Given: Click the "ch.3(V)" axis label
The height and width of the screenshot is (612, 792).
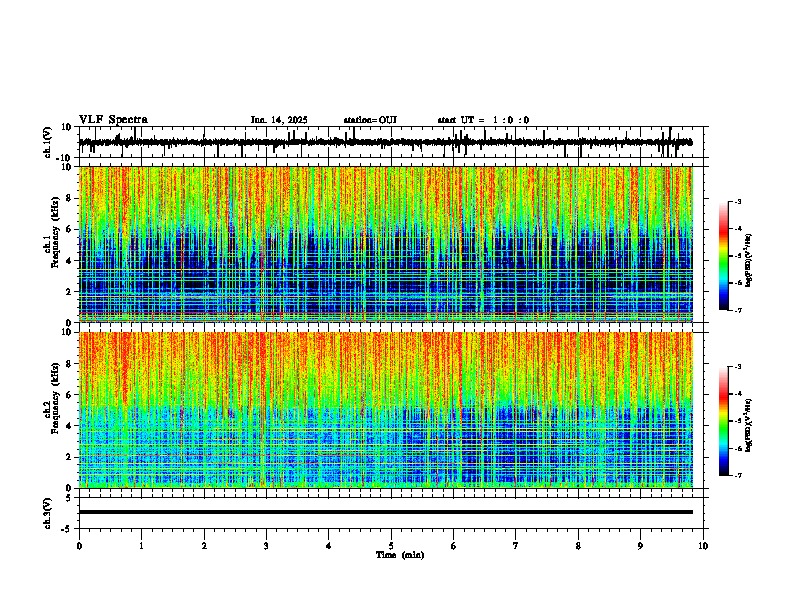Looking at the screenshot, I should pos(48,514).
